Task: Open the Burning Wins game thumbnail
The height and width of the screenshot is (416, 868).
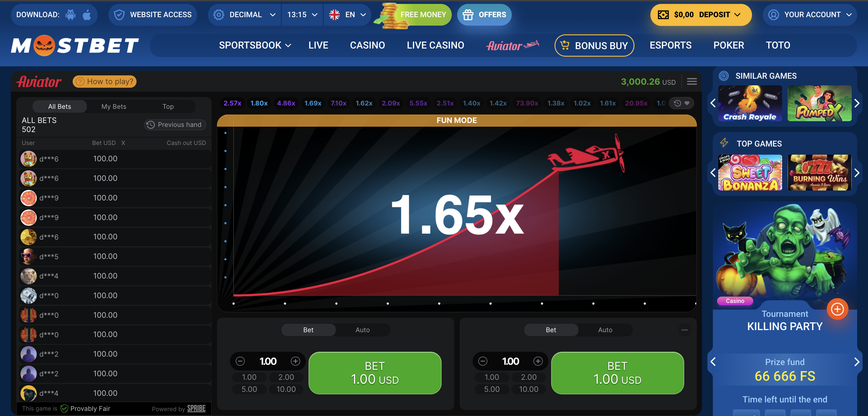Action: (x=819, y=173)
